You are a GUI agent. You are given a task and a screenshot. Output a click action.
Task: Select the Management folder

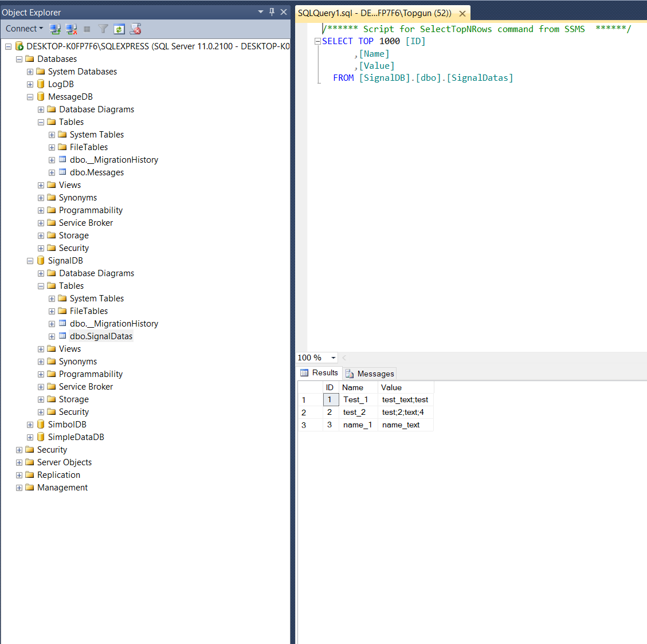pyautogui.click(x=62, y=487)
